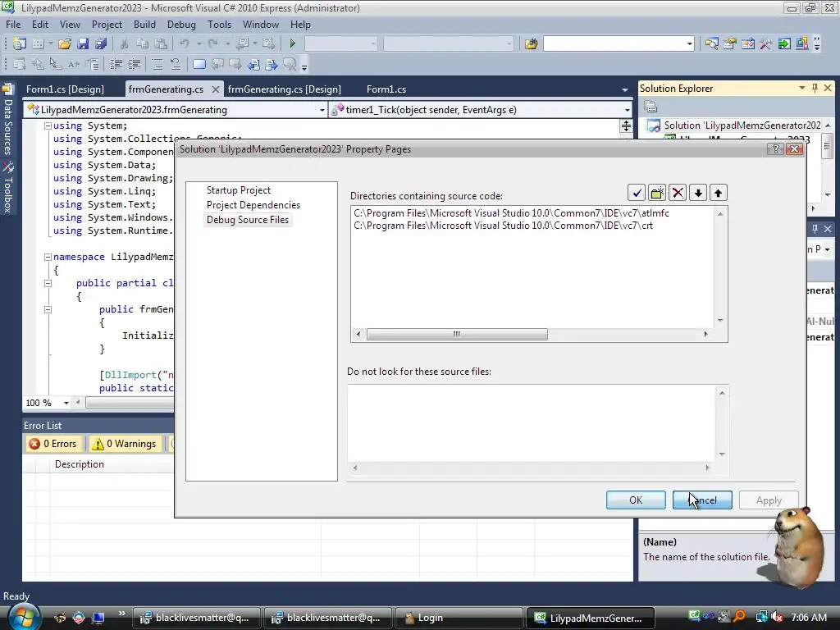Image resolution: width=840 pixels, height=630 pixels.
Task: Open the LilypadMemzGenerator2023.frmGenerating class dropdown
Action: click(x=322, y=110)
